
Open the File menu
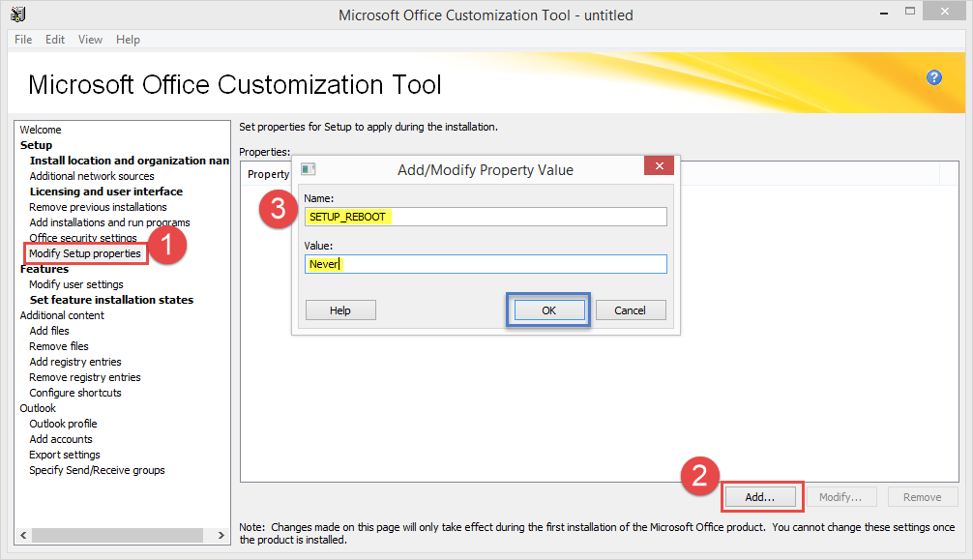point(23,40)
